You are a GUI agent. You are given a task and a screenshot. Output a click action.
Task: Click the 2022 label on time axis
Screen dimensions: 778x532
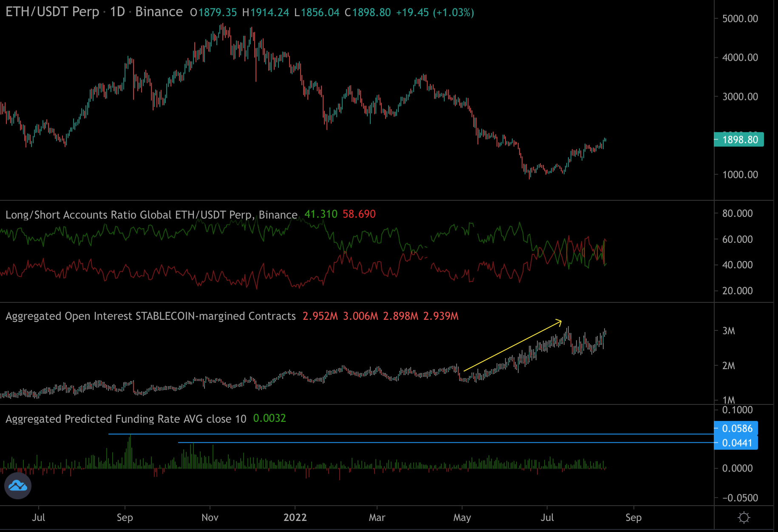[x=295, y=518]
